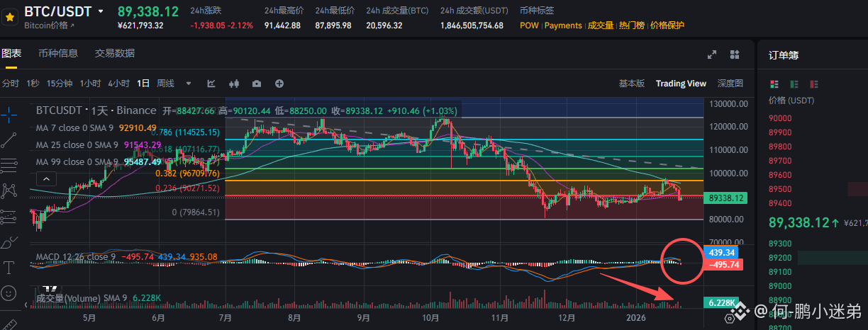Open the layout widgets icon
Screen dimensions: 868x330
(735, 55)
